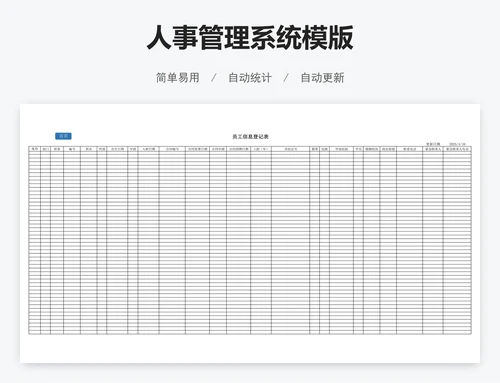500x383 pixels.
Task: Click the 自动更新 tagline text
Action: point(322,78)
